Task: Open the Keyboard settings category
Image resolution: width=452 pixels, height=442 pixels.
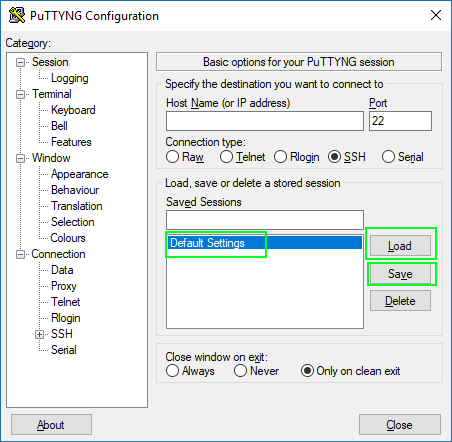Action: pos(73,110)
